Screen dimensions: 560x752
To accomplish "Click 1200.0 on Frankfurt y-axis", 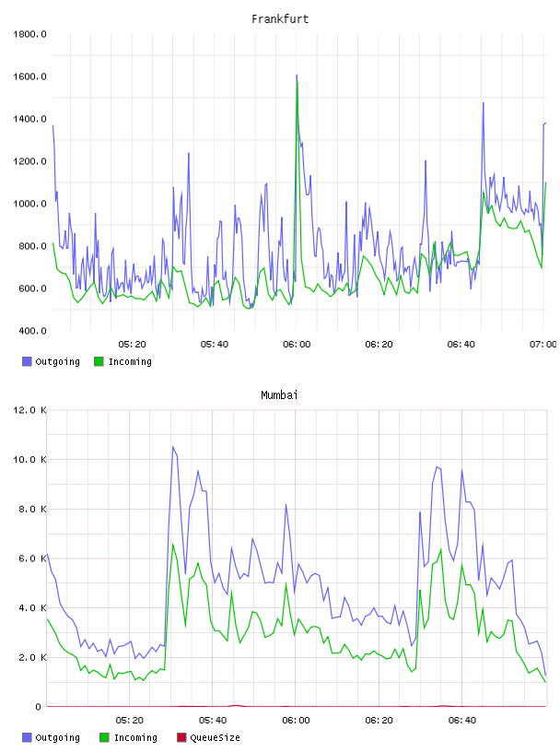I will tap(29, 161).
